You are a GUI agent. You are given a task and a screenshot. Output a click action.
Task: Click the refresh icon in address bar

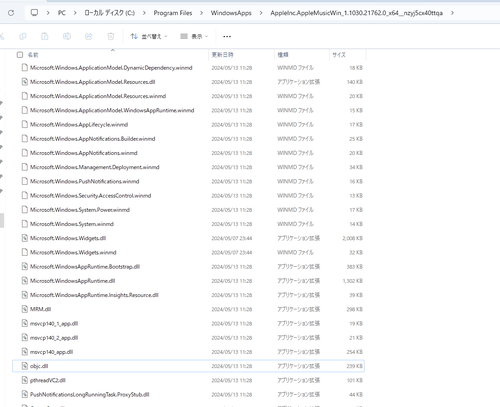pos(11,13)
